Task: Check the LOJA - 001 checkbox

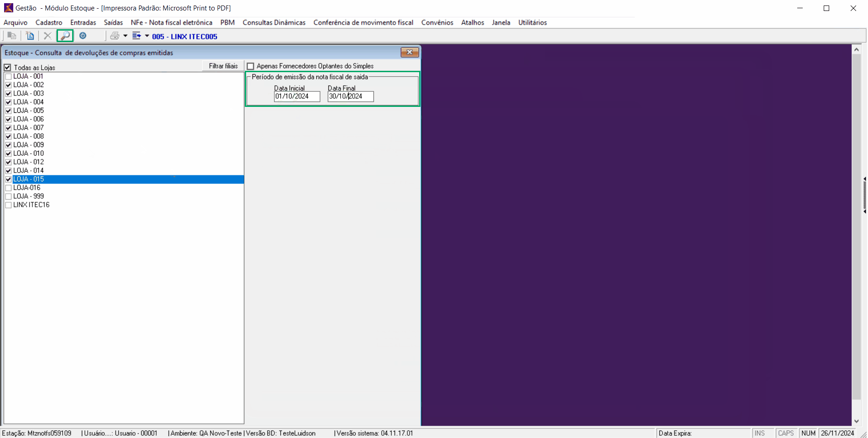Action: [8, 76]
